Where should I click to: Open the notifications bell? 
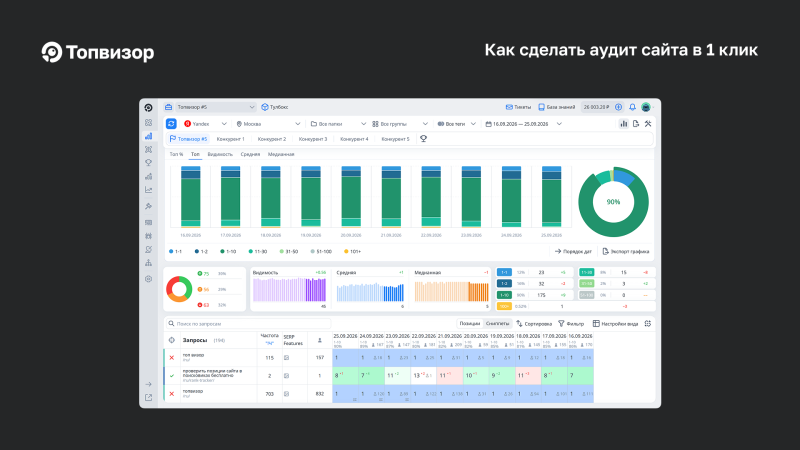coord(632,107)
